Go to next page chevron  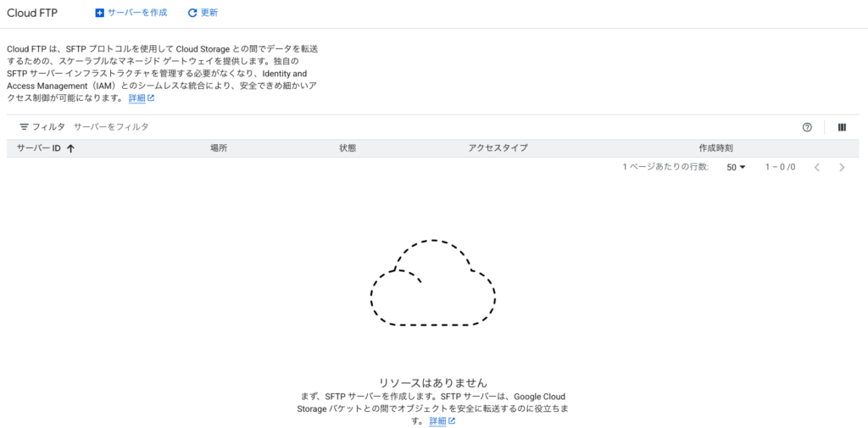click(x=842, y=167)
